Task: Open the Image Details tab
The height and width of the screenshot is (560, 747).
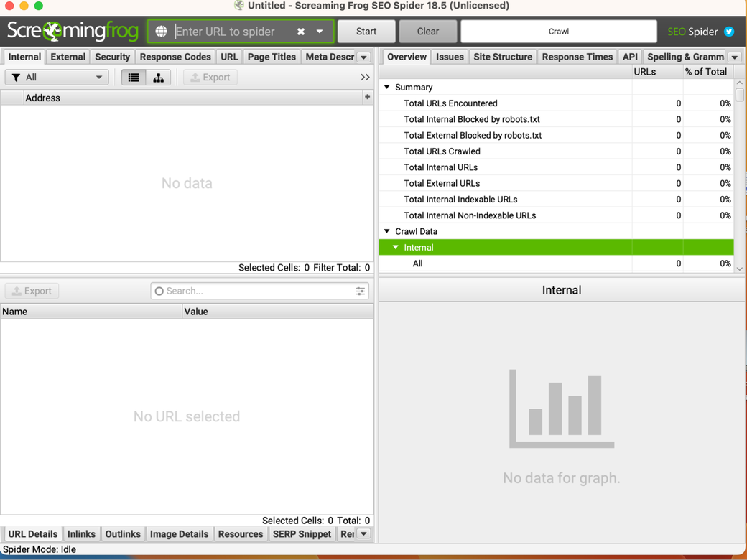Action: pyautogui.click(x=179, y=534)
